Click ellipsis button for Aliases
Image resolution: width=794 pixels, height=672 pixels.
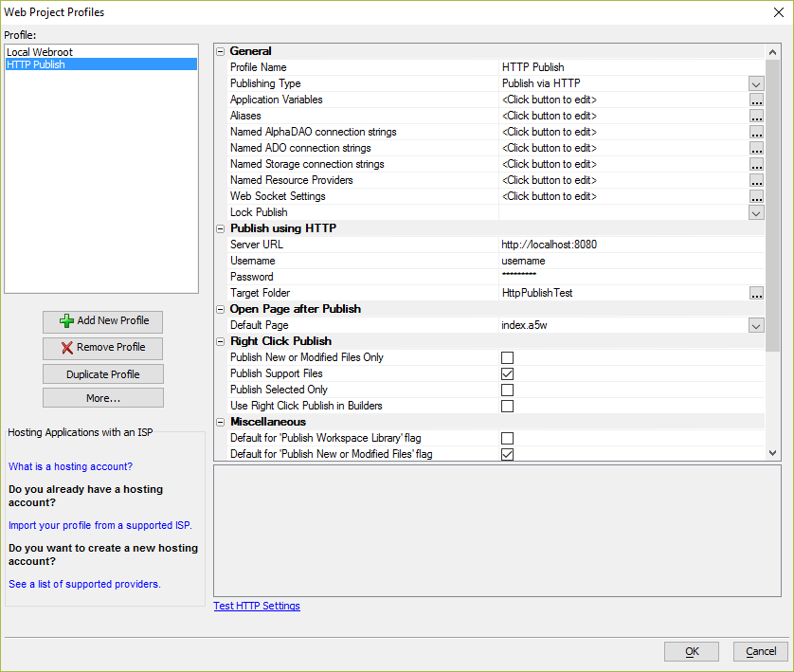(x=756, y=117)
